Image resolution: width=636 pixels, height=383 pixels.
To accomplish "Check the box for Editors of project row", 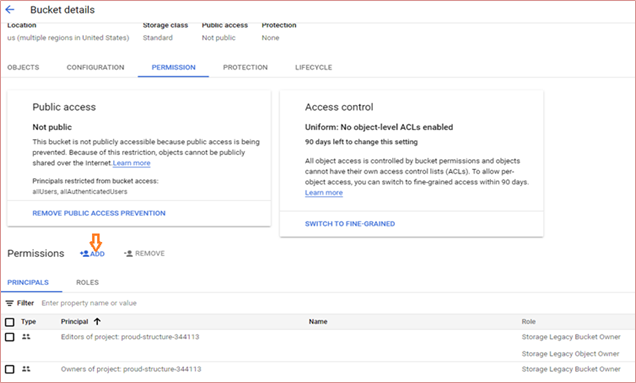I will (9, 337).
